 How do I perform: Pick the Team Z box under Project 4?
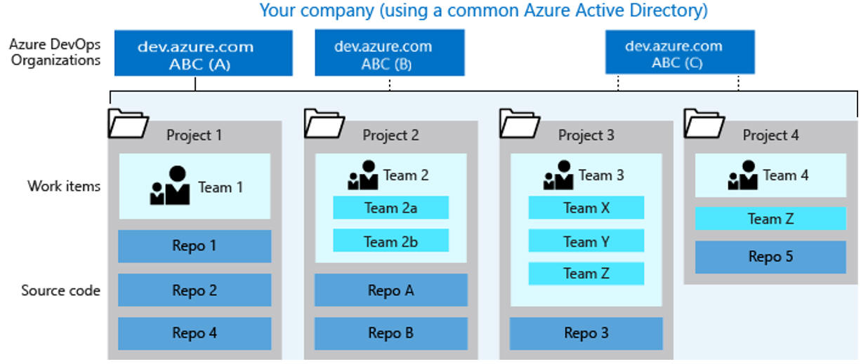click(770, 219)
